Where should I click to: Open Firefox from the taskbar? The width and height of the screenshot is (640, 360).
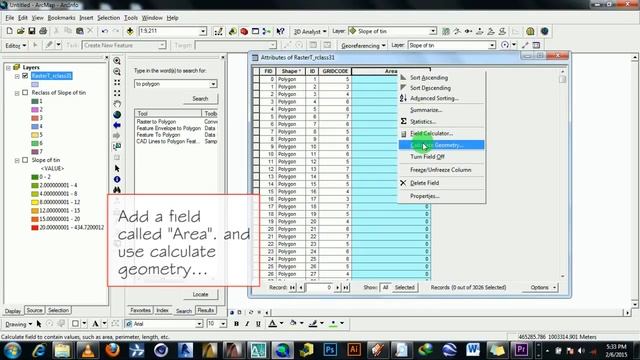tap(112, 350)
